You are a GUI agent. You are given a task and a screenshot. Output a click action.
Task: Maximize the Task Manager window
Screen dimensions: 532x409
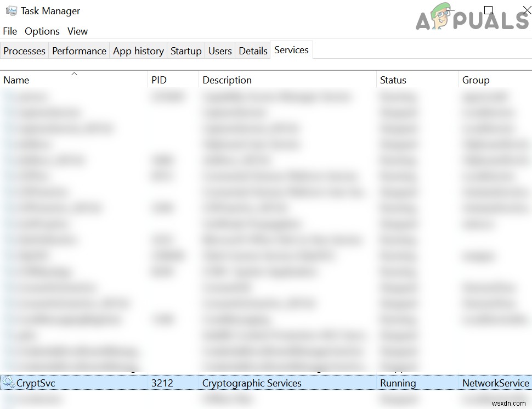pos(488,10)
